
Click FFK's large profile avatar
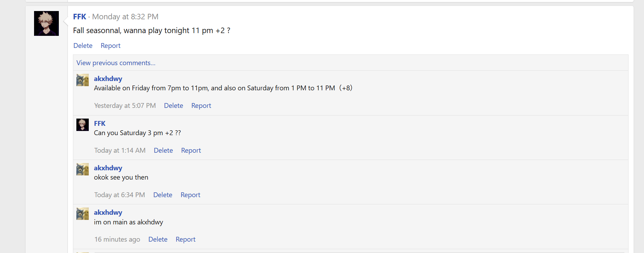coord(46,23)
